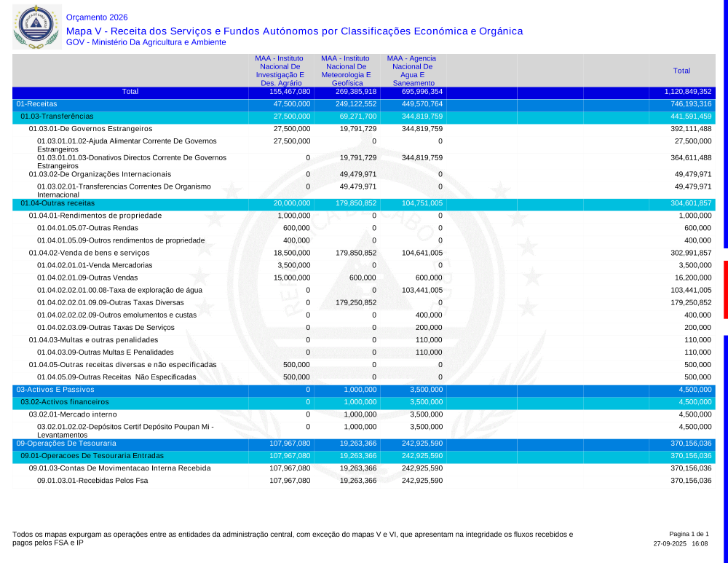Click the red marker on right edge
This screenshot has height=563, width=728.
(x=725, y=289)
